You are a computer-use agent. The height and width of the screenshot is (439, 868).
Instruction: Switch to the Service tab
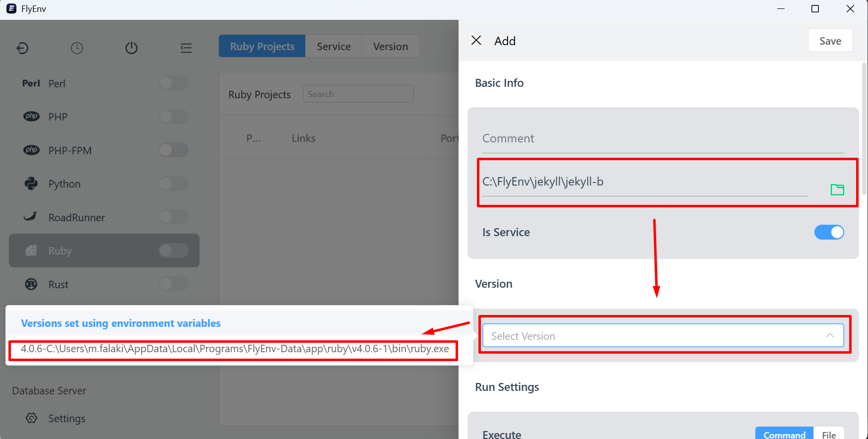pyautogui.click(x=334, y=46)
